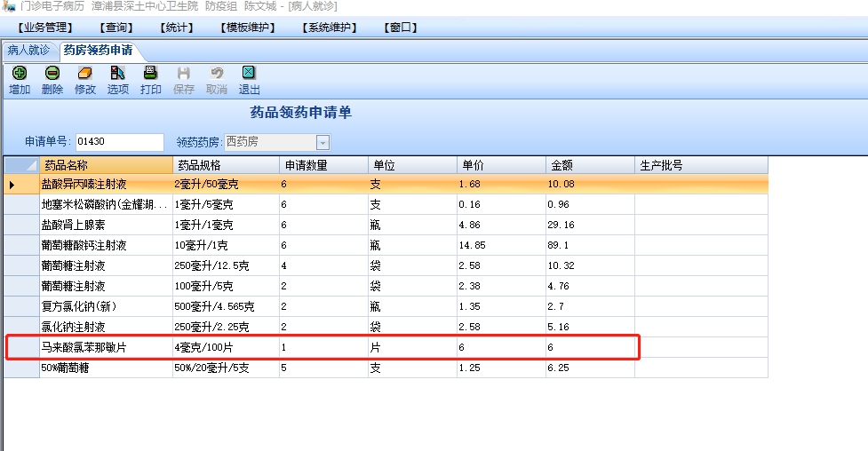Open the 业务管理 menu
868x451 pixels.
click(44, 28)
